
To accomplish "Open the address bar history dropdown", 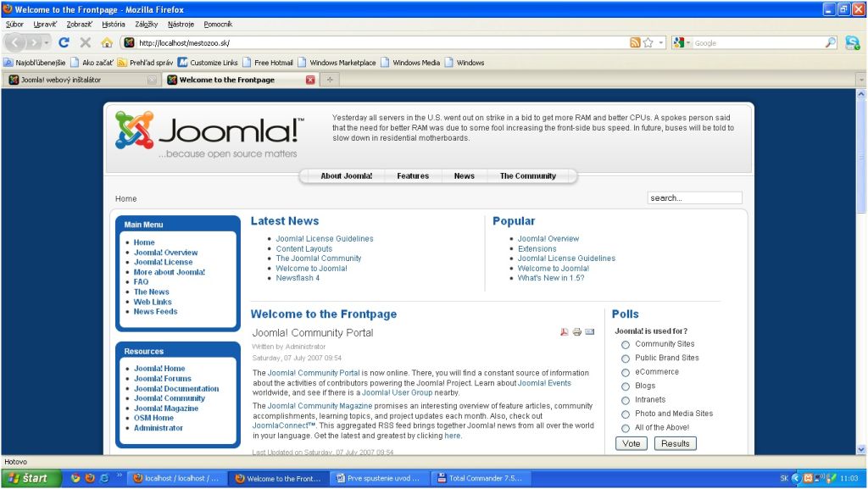I will [x=661, y=42].
